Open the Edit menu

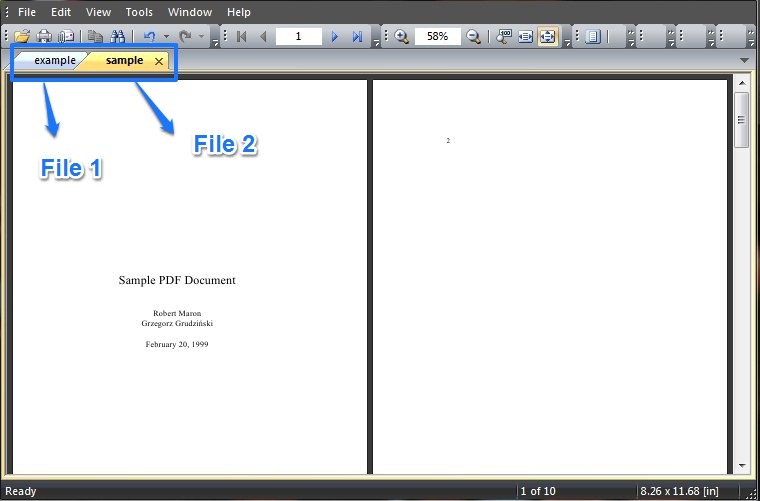pos(61,12)
